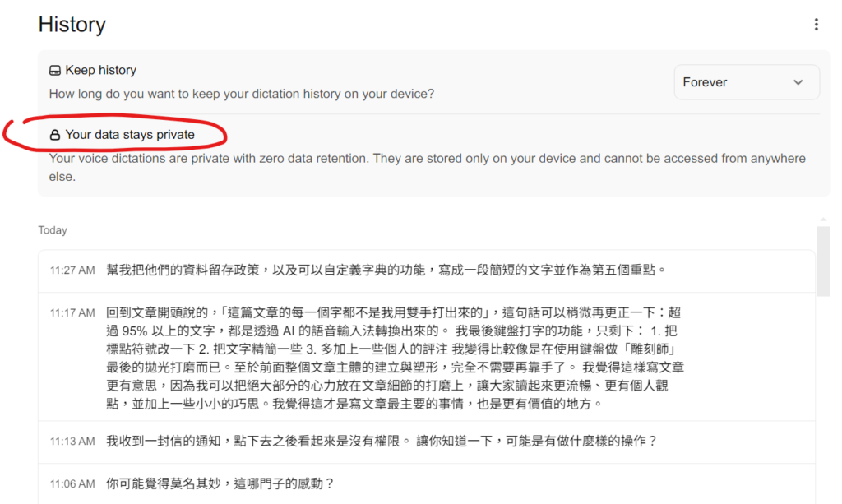
Task: Click the Keep history drive icon
Action: click(55, 71)
